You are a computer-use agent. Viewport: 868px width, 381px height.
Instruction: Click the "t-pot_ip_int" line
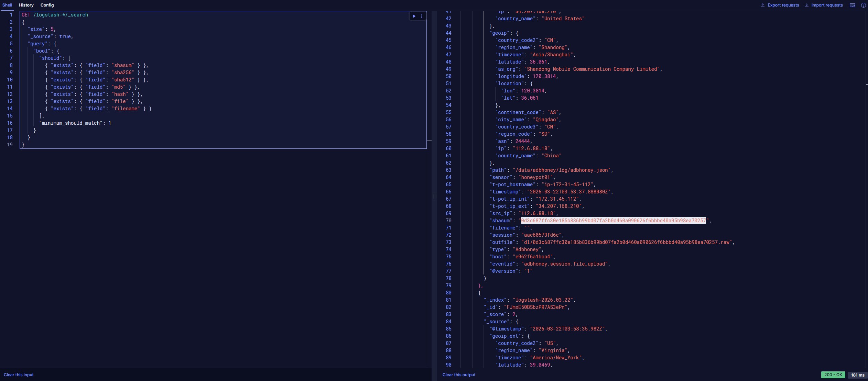(x=535, y=199)
